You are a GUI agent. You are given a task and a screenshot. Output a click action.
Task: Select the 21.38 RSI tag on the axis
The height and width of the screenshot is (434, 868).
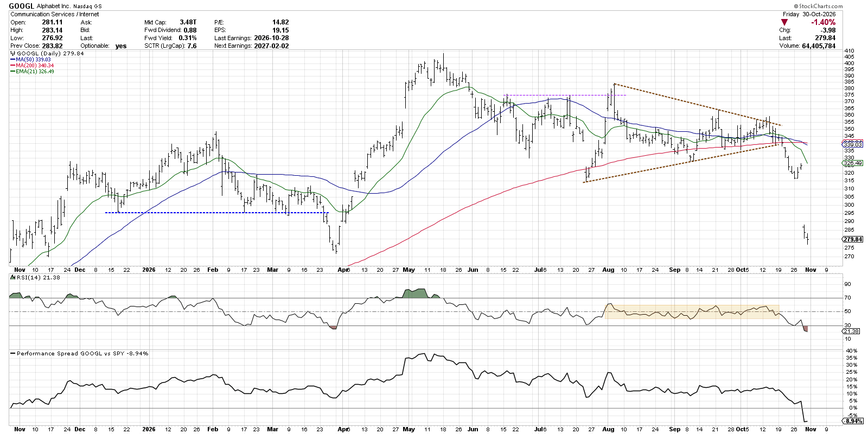[852, 331]
